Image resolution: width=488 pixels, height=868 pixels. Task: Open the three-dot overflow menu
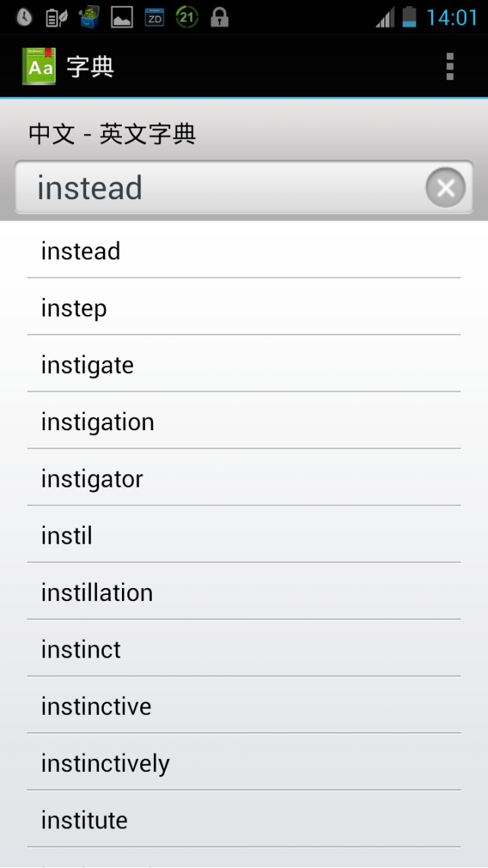(450, 66)
